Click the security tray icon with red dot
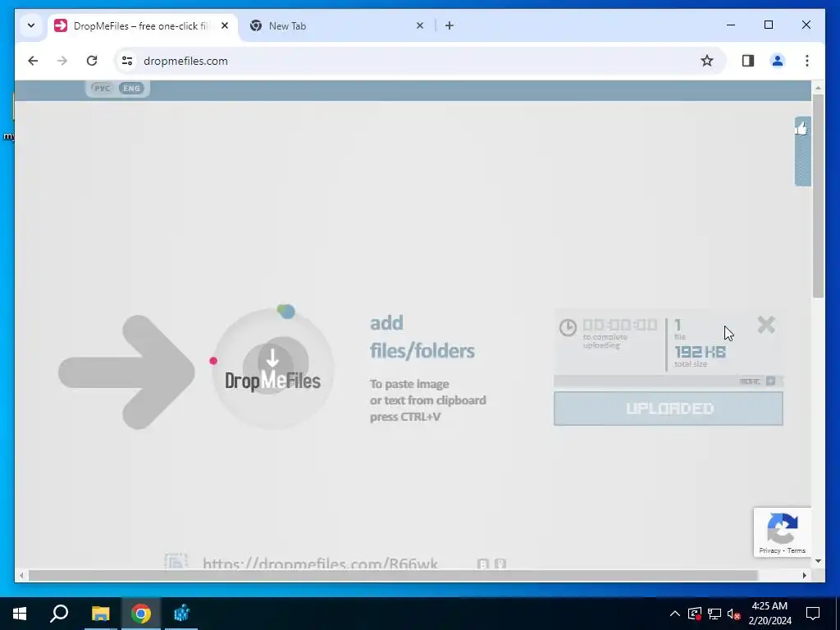840x630 pixels. point(695,614)
